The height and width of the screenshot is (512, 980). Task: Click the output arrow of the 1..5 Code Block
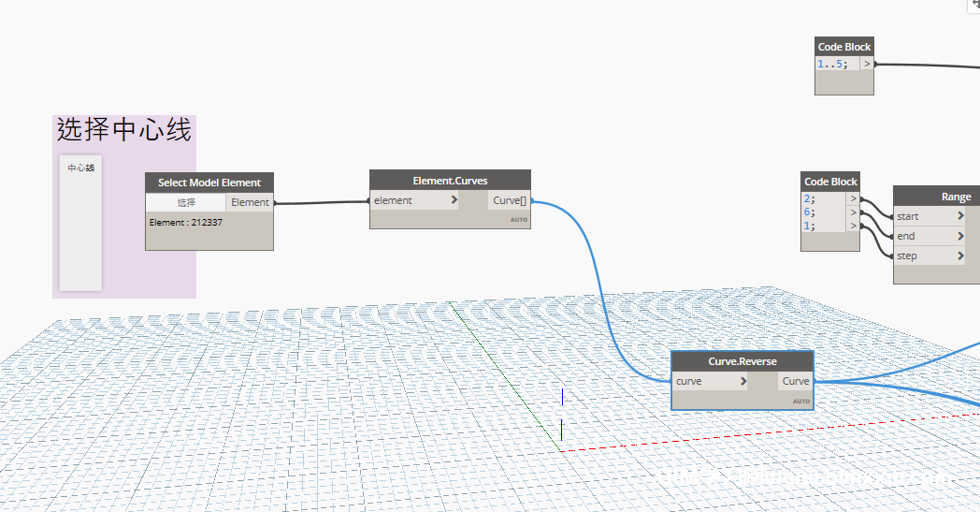coord(867,65)
